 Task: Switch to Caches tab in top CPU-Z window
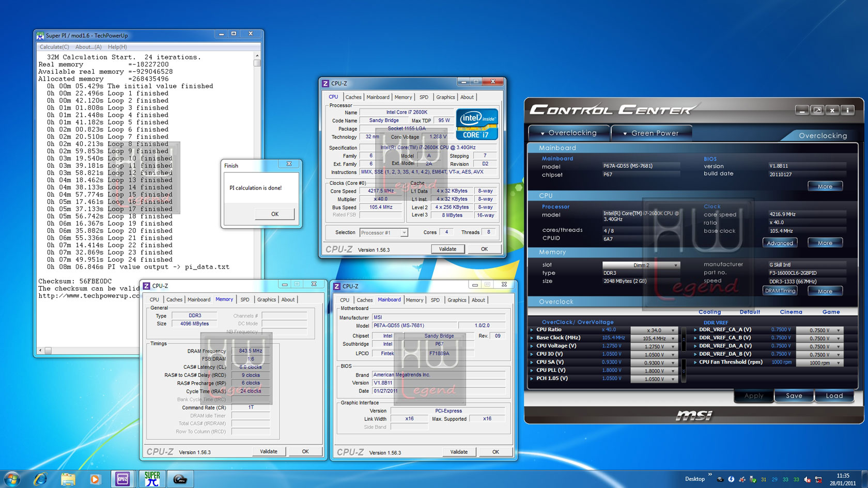(353, 97)
